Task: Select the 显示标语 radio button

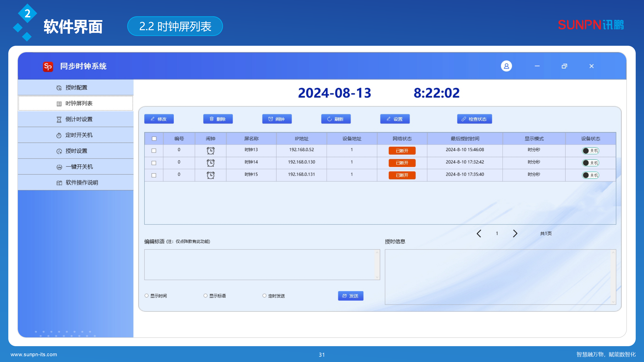Action: tap(206, 296)
